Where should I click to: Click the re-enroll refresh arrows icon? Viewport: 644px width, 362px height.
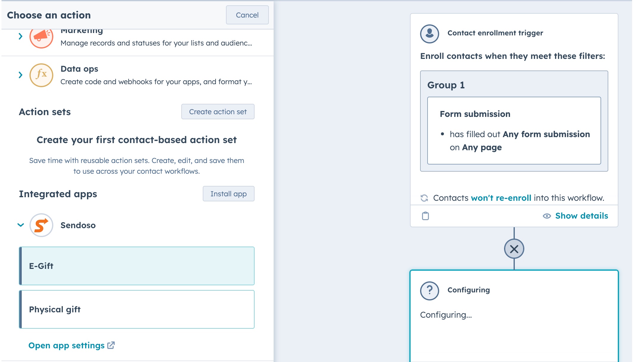pyautogui.click(x=424, y=198)
